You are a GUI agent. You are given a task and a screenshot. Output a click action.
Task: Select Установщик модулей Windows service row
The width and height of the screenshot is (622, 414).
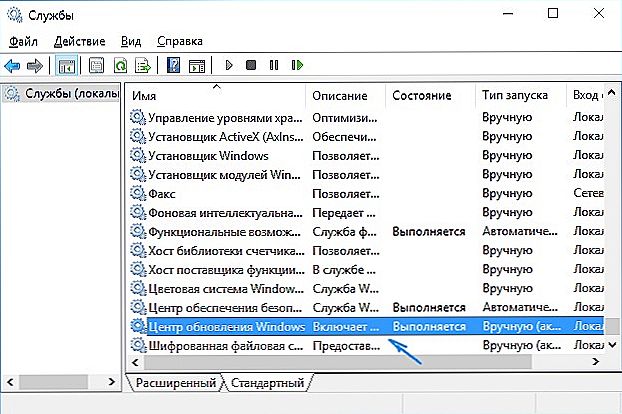tap(367, 175)
